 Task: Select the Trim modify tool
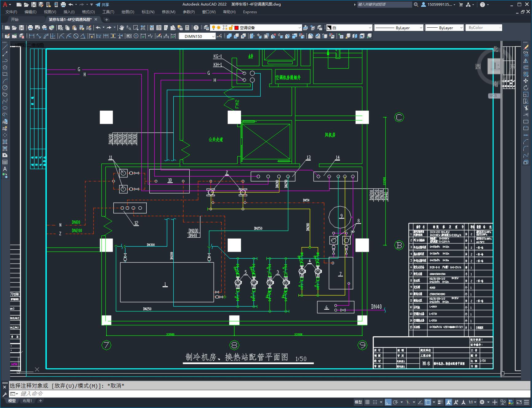pyautogui.click(x=526, y=108)
